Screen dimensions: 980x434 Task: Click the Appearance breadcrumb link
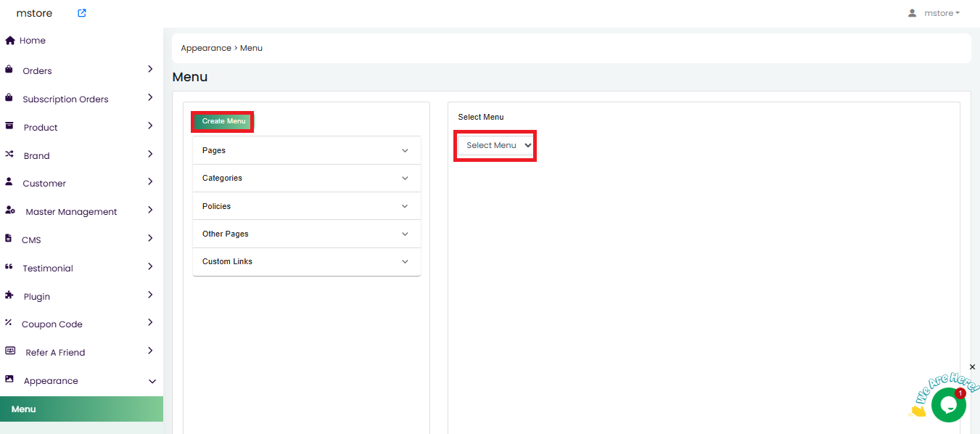pyautogui.click(x=205, y=48)
